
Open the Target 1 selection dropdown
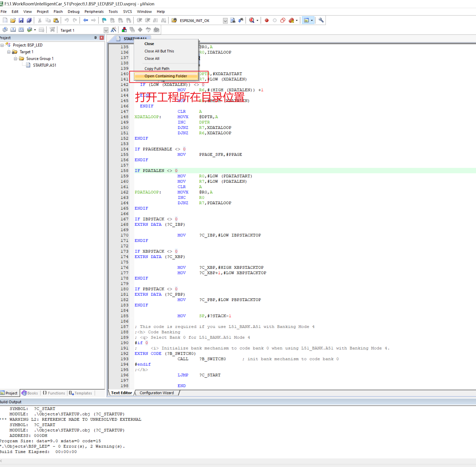click(106, 30)
